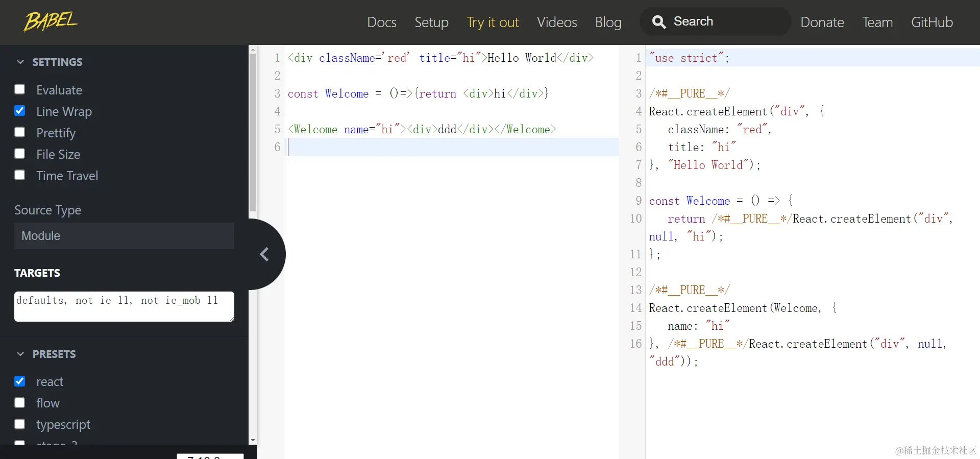Collapse the PRESETS section chevron
This screenshot has width=980, height=459.
(x=20, y=354)
